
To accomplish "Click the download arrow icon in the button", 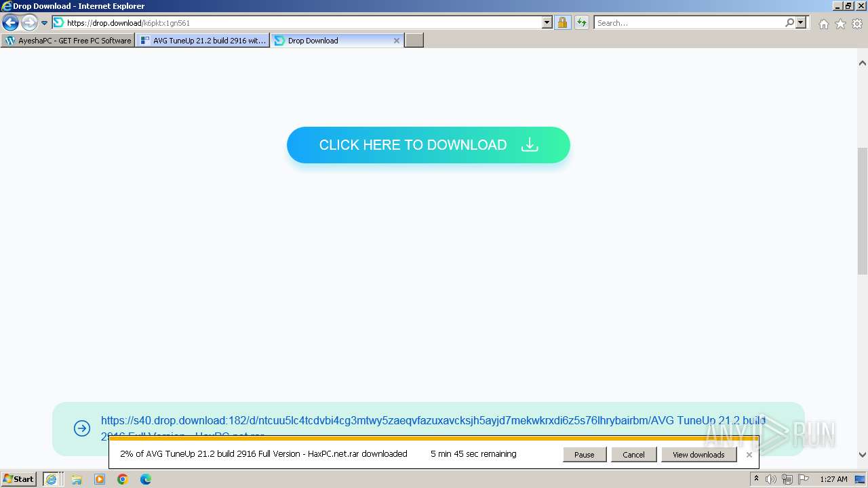I will [530, 145].
